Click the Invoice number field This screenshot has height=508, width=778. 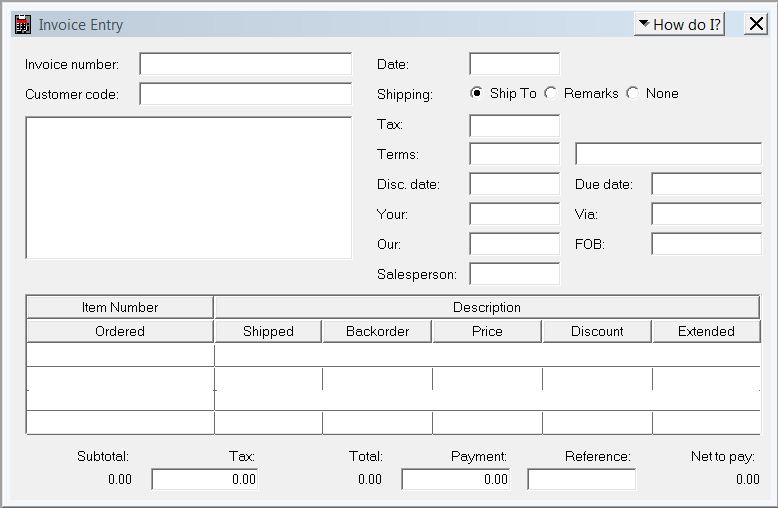click(245, 64)
